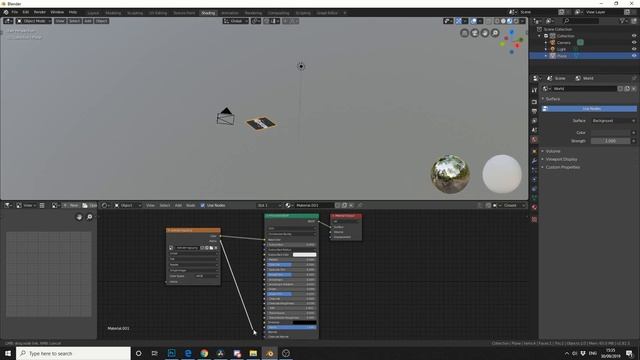This screenshot has width=640, height=360.
Task: Click the Material.001 name field
Action: (x=313, y=205)
